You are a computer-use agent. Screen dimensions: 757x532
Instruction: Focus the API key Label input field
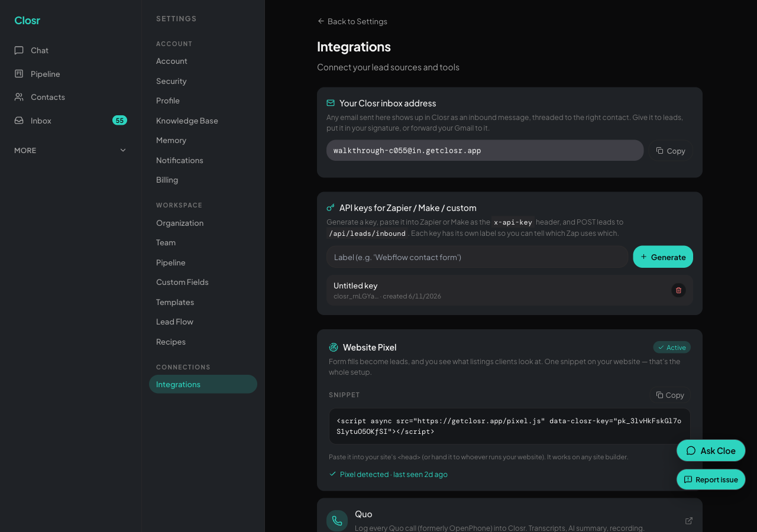coord(477,257)
